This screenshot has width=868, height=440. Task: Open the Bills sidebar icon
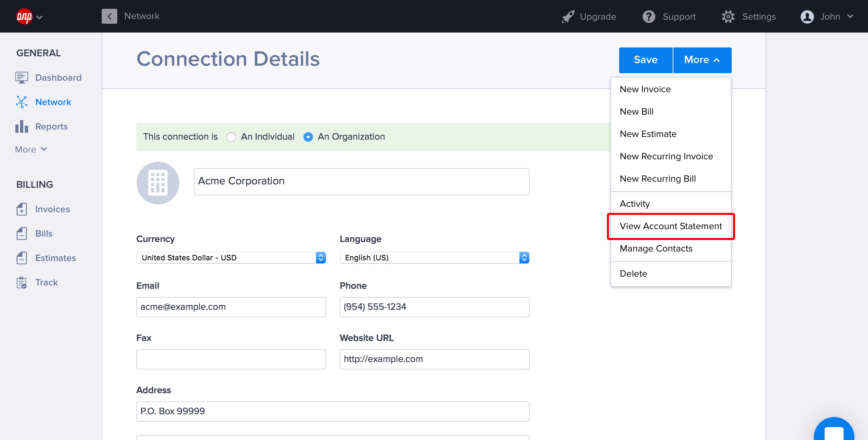(x=21, y=234)
